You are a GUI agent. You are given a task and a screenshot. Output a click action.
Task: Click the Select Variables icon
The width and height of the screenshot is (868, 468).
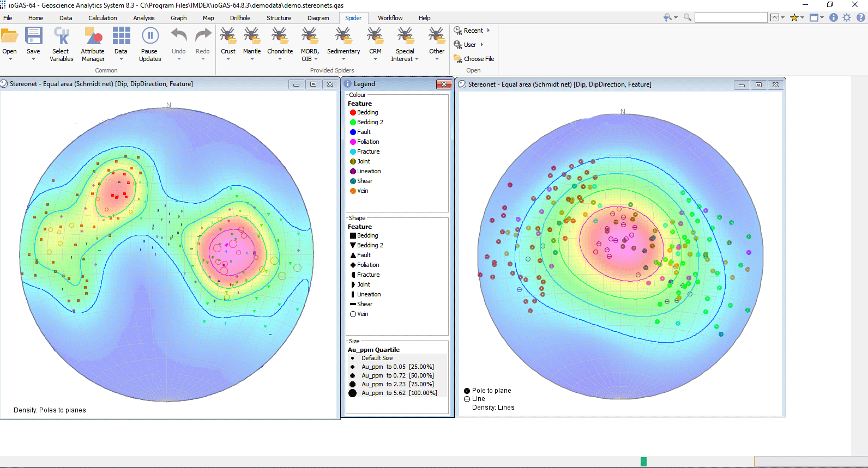pos(61,37)
